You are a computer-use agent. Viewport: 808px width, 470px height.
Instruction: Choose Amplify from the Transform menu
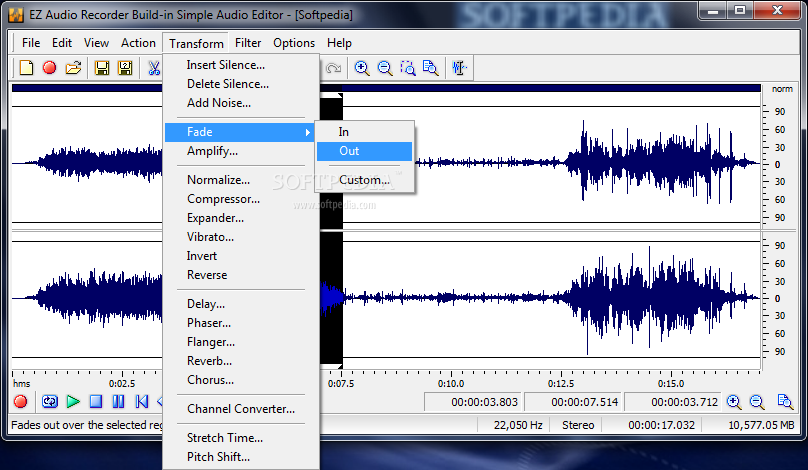click(240, 151)
